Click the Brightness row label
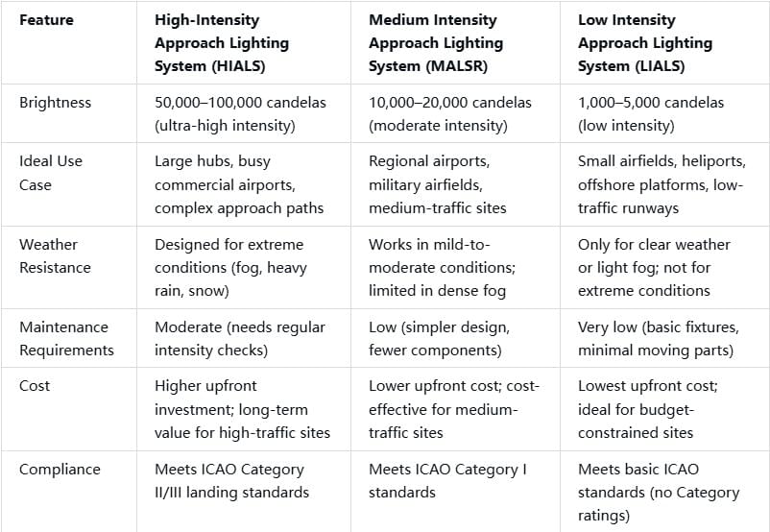770x532 pixels. coord(53,102)
